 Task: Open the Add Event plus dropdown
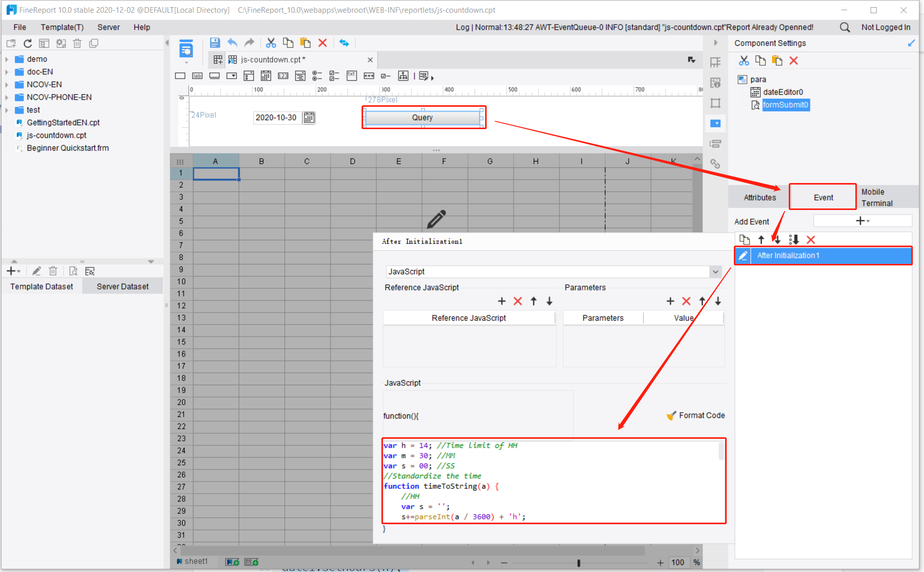click(x=862, y=221)
